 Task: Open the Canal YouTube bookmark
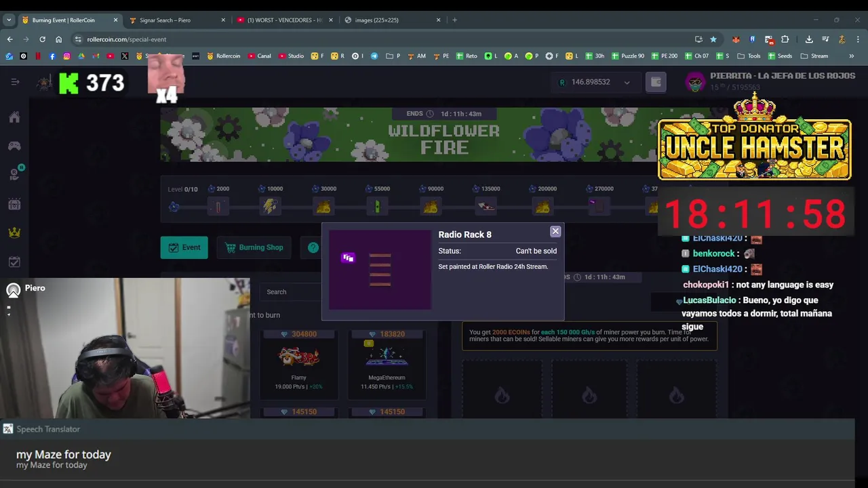[x=260, y=56]
